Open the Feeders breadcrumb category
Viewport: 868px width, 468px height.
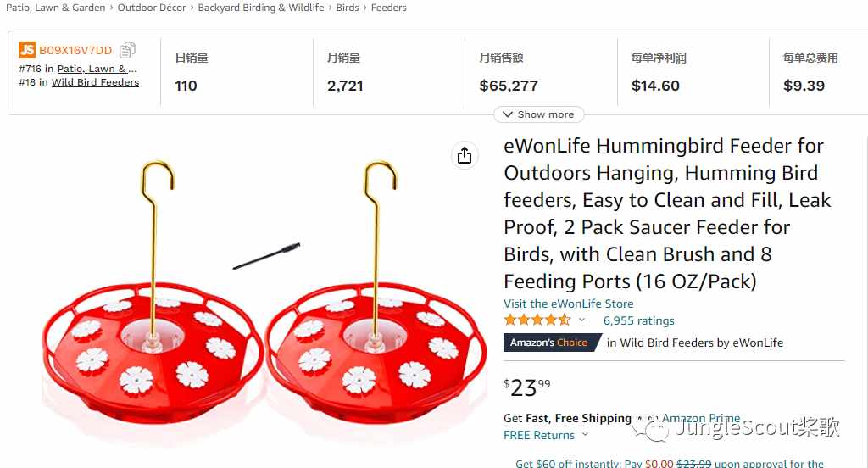point(388,8)
